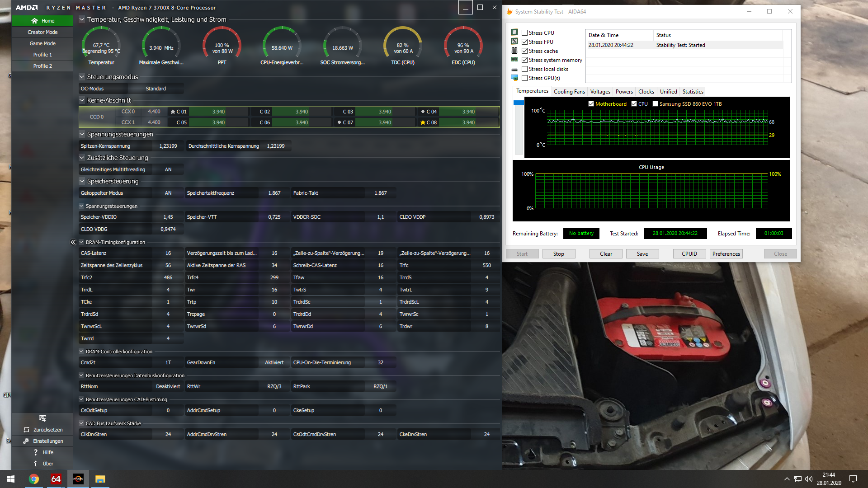Switch to the Cooling Fans tab
This screenshot has width=868, height=488.
(569, 92)
